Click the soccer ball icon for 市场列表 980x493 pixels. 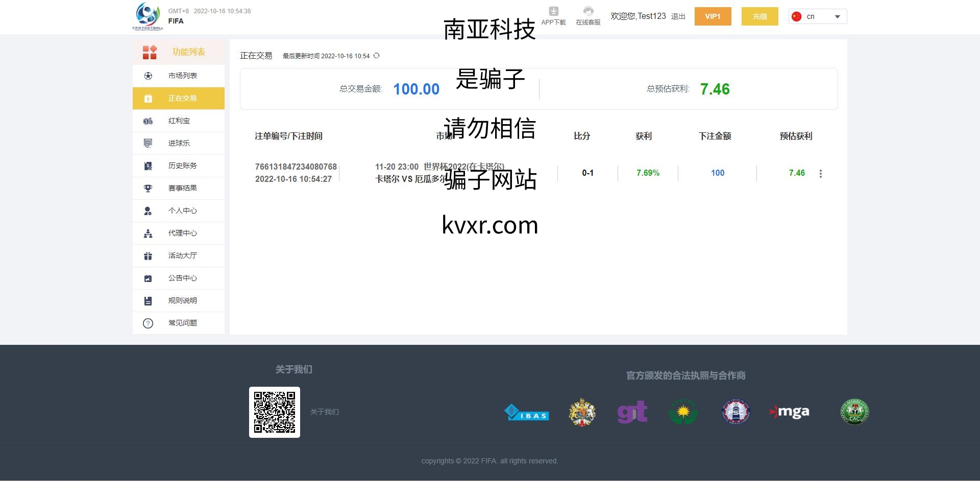click(x=148, y=76)
